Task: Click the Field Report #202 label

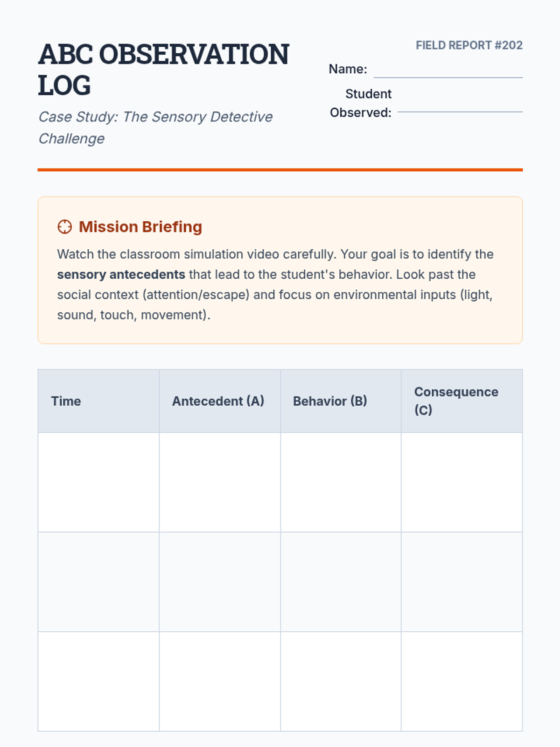Action: (469, 45)
